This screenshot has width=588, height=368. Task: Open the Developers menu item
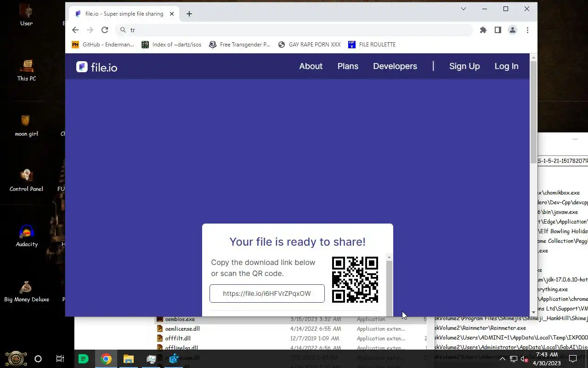pos(395,66)
